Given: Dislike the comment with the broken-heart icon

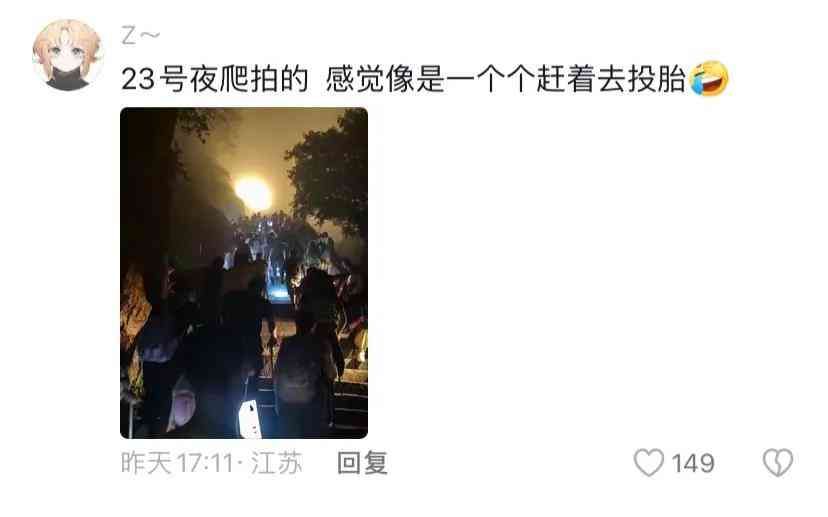Looking at the screenshot, I should pos(778,463).
